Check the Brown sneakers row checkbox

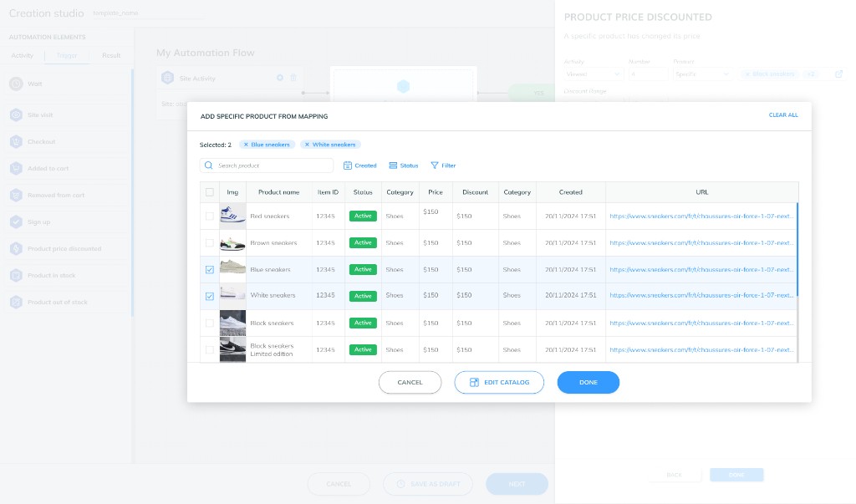click(x=210, y=243)
